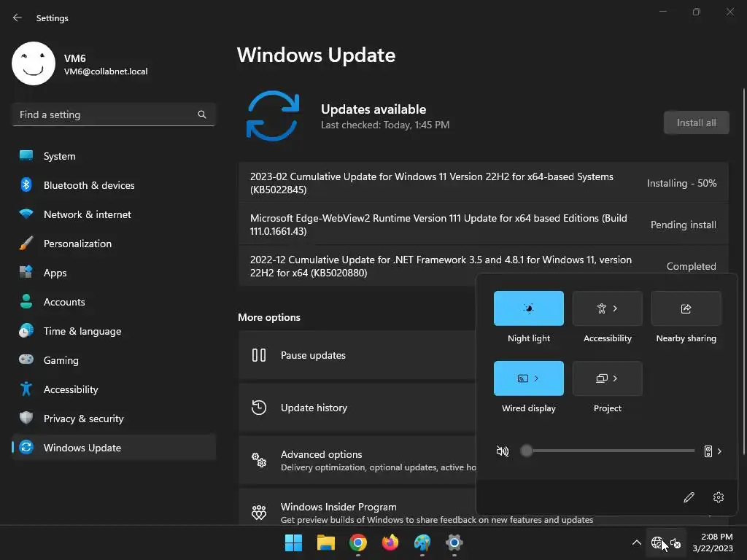The height and width of the screenshot is (560, 747).
Task: Open System settings
Action: click(113, 156)
